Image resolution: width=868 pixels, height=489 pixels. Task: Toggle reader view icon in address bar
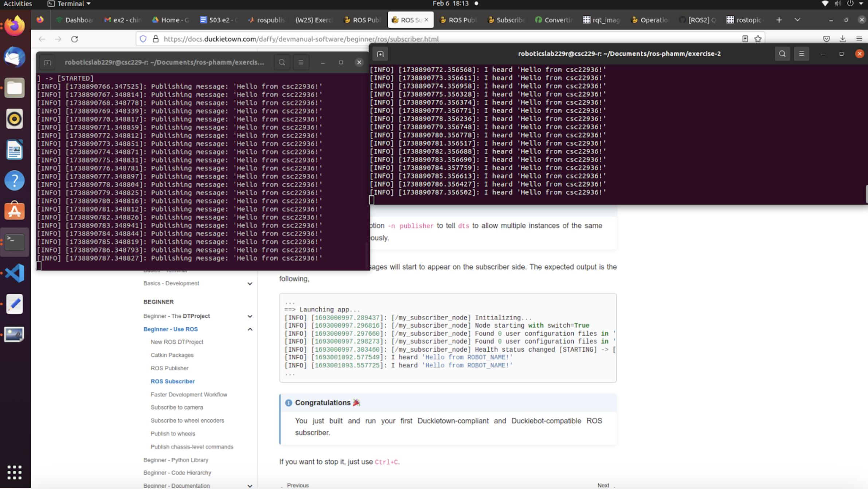coord(745,39)
